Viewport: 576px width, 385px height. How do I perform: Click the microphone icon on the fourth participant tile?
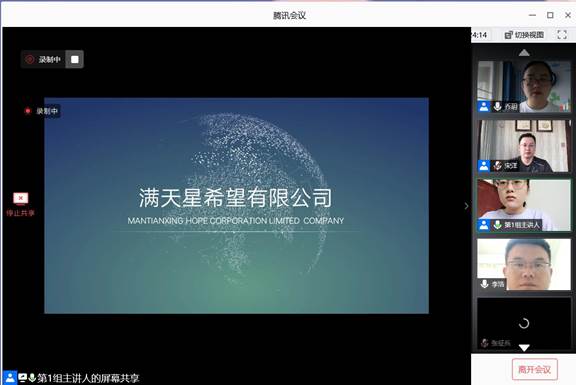485,284
